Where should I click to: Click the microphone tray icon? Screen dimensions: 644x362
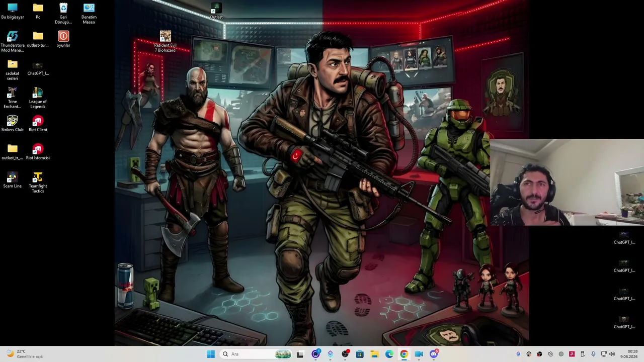click(593, 354)
